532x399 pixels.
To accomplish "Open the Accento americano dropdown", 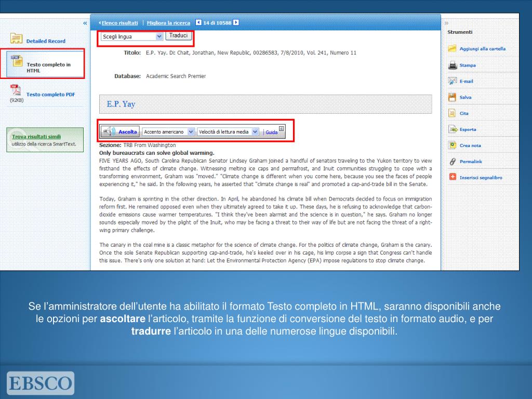I will 168,131.
